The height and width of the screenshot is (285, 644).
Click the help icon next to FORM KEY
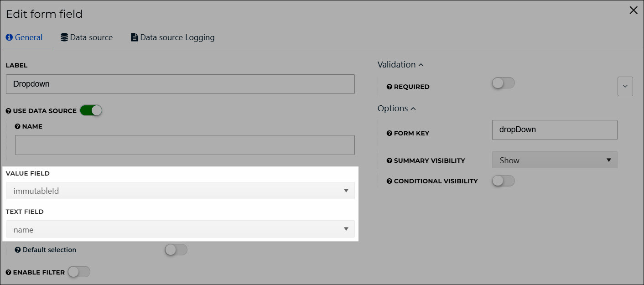point(390,133)
